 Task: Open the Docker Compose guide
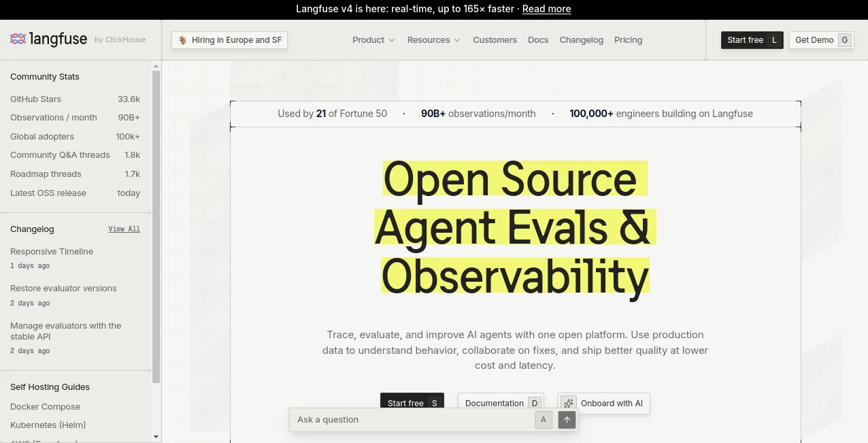click(45, 407)
